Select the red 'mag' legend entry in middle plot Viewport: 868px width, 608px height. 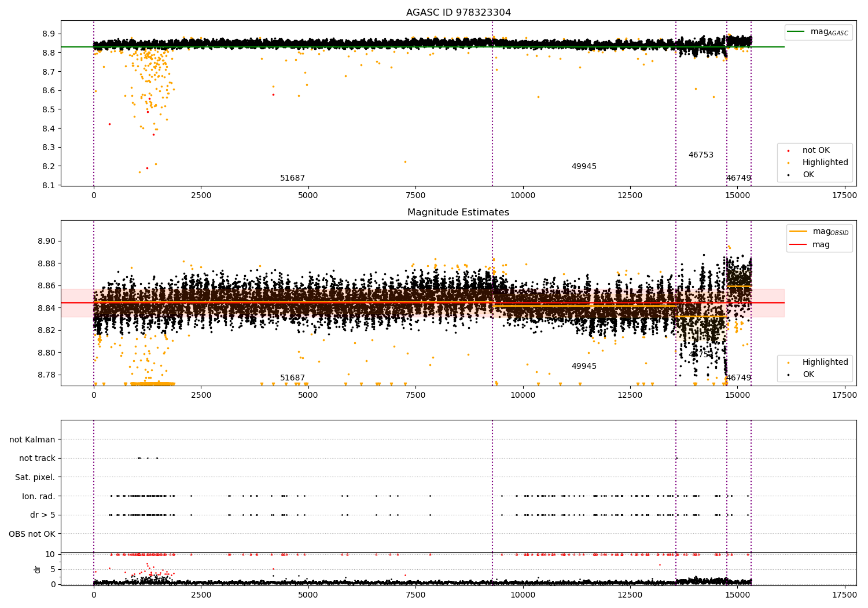pyautogui.click(x=810, y=245)
